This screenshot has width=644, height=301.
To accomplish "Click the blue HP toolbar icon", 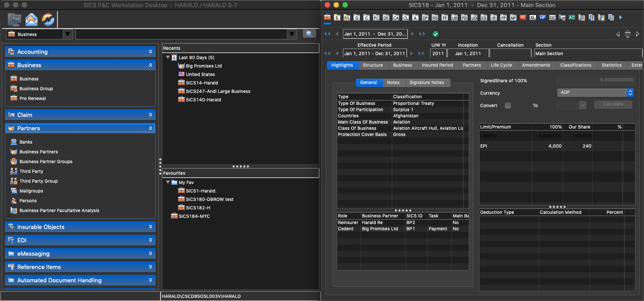I will point(542,18).
